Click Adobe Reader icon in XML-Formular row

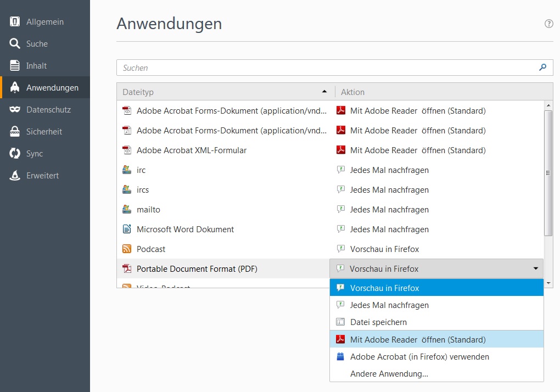click(341, 150)
